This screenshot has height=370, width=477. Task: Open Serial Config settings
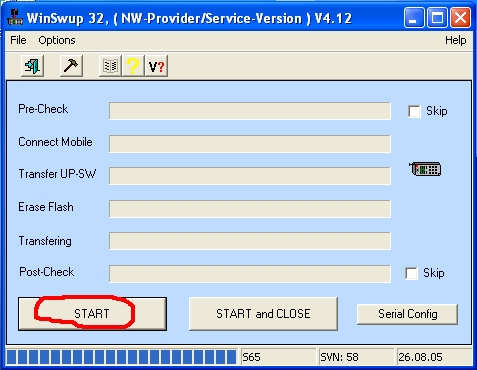pos(407,314)
